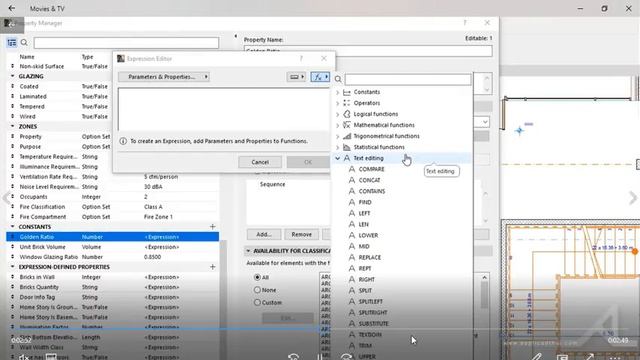Collapse AVAILABILITY FOR CLASSIFICATIONS section
Image resolution: width=640 pixels, height=360 pixels.
pyautogui.click(x=248, y=251)
